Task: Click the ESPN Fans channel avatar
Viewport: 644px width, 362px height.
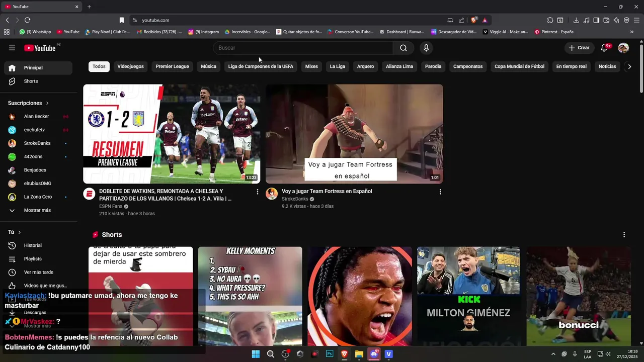Action: tap(89, 194)
